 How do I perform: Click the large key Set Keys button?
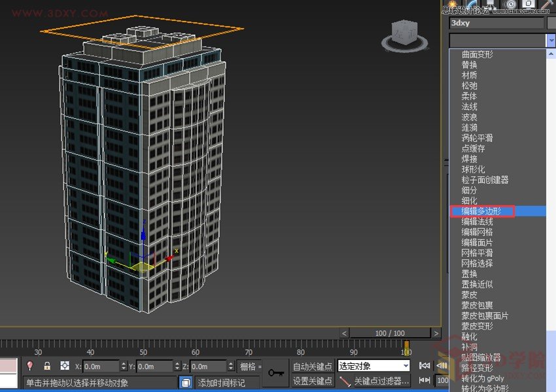pos(276,372)
